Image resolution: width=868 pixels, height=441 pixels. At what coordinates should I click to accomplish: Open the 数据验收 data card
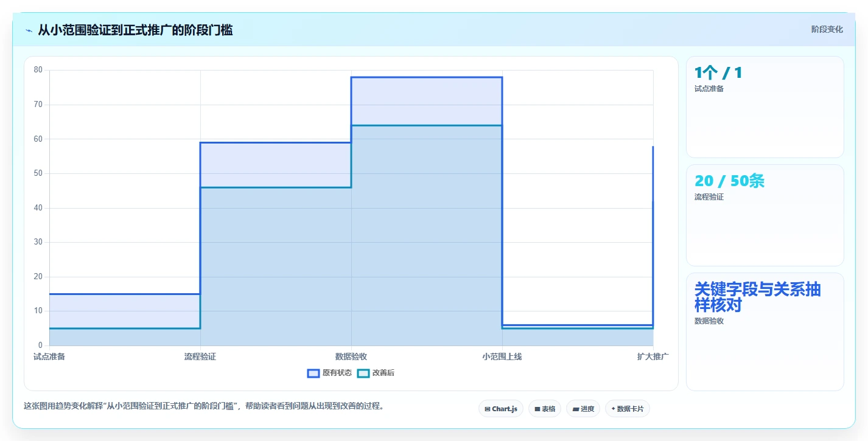click(x=765, y=332)
